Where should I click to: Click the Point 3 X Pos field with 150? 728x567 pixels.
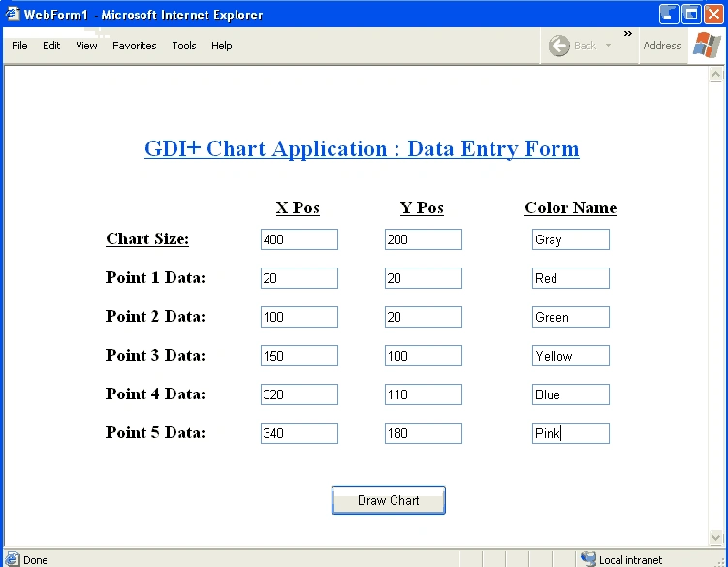tap(300, 356)
